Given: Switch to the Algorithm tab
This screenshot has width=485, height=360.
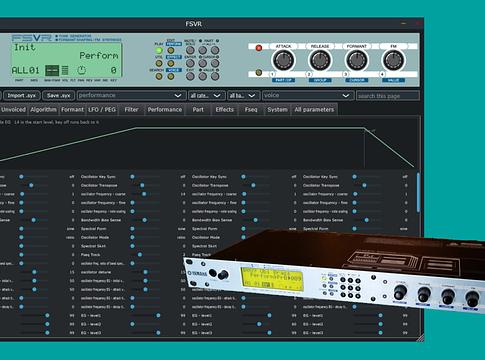Looking at the screenshot, I should tap(43, 110).
